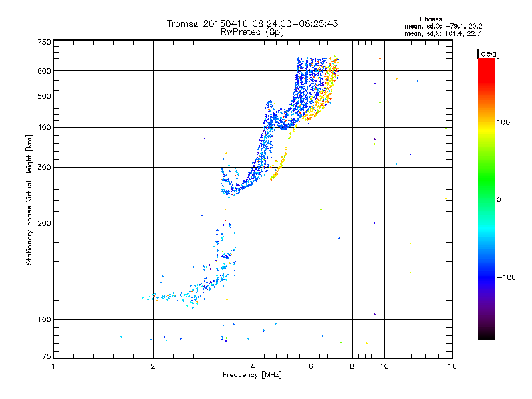The image size is (532, 399).
Task: Click the 'mean, sd,O: -79.1, 20.2' text
Action: [443, 26]
